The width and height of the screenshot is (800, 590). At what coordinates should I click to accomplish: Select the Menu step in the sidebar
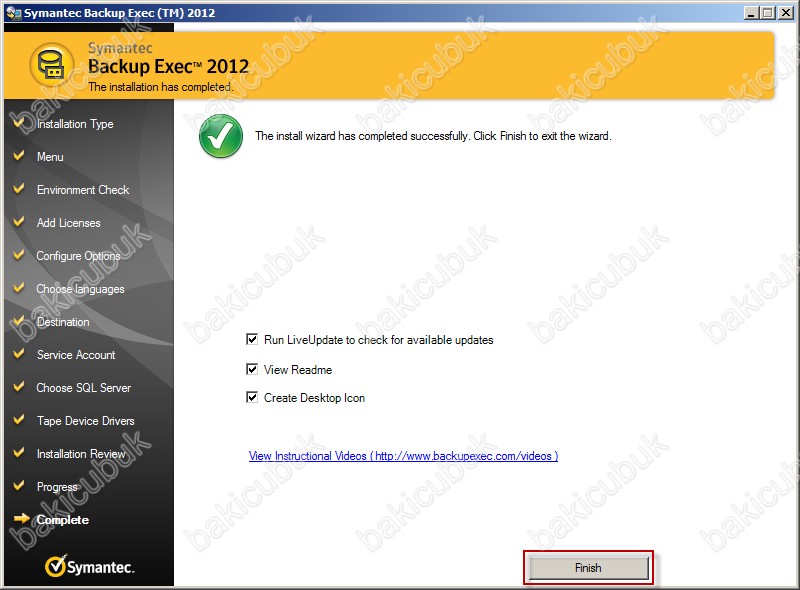point(50,157)
